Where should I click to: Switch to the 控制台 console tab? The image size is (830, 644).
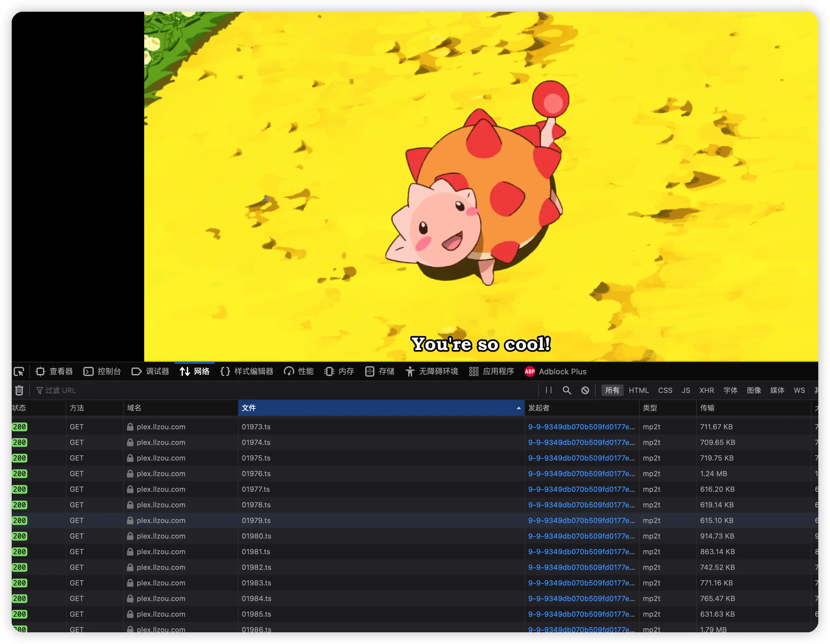(102, 371)
